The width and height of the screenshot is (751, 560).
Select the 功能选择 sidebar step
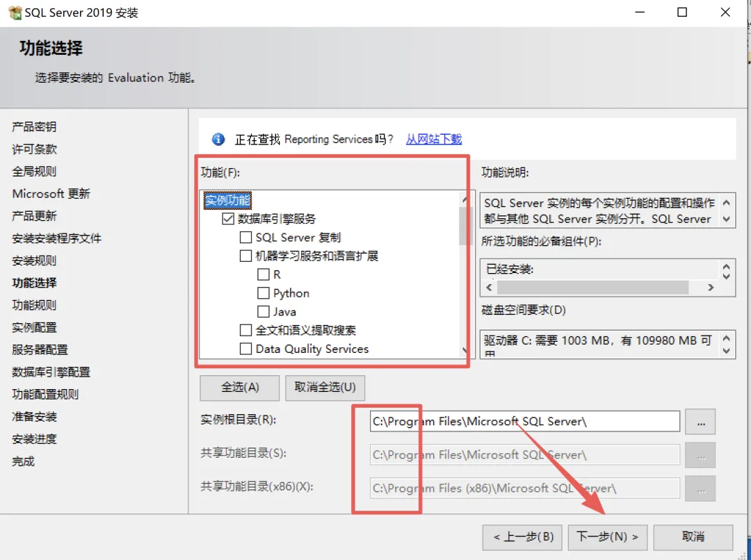pos(34,283)
